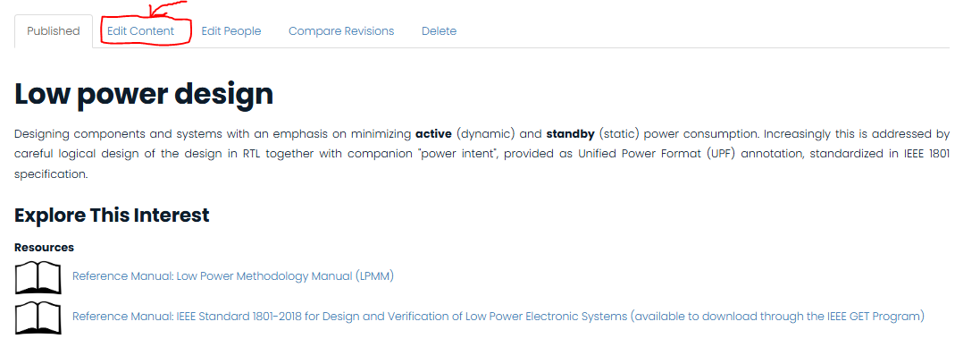The height and width of the screenshot is (347, 980).
Task: Click the book icon beside the LPMM manual
Action: (x=38, y=277)
